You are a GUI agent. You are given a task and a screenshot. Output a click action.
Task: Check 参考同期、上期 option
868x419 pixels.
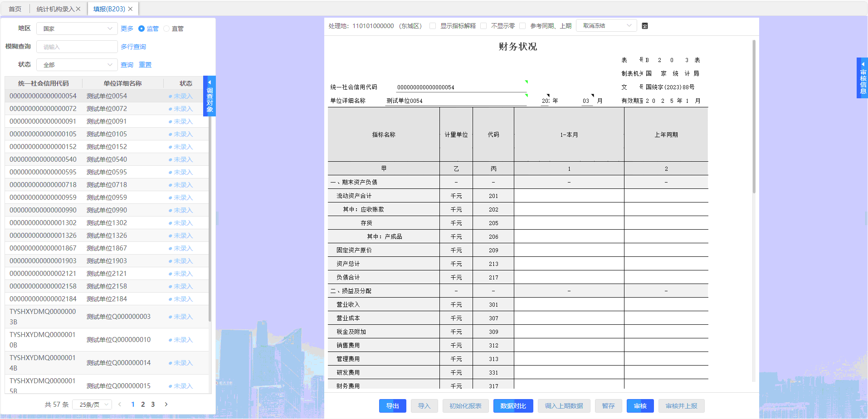[x=522, y=26]
